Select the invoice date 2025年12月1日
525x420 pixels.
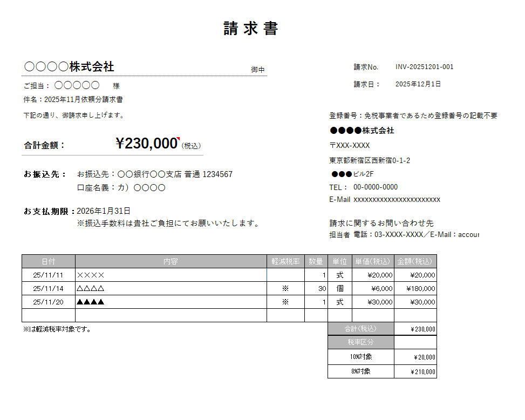pos(418,84)
